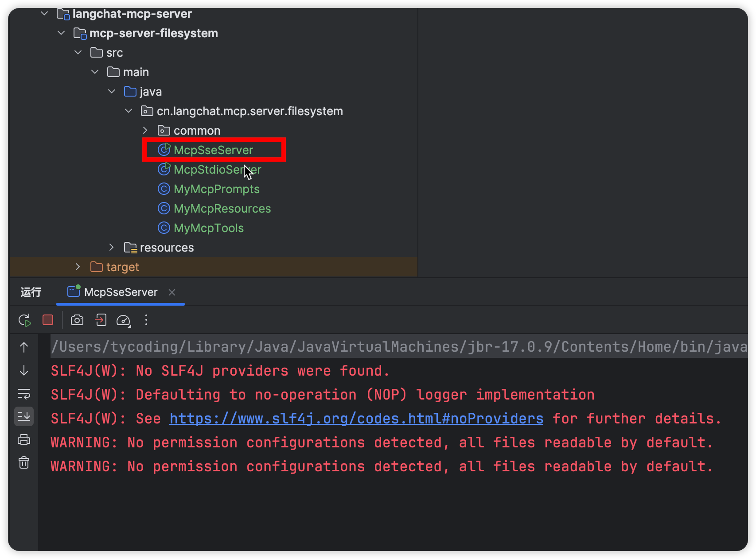Stop the running McpSseServer process
The width and height of the screenshot is (756, 559).
(48, 320)
